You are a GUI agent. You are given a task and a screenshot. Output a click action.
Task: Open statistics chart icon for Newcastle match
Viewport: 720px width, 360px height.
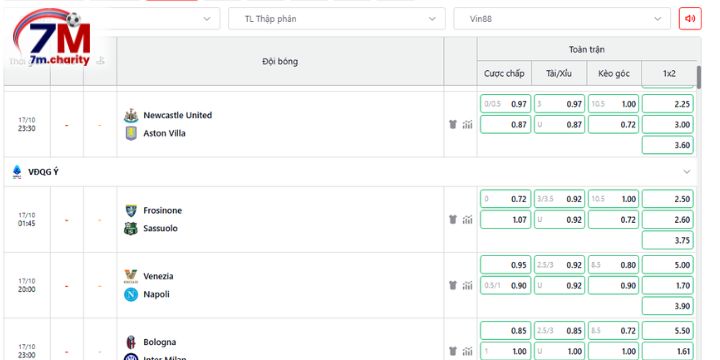[467, 124]
